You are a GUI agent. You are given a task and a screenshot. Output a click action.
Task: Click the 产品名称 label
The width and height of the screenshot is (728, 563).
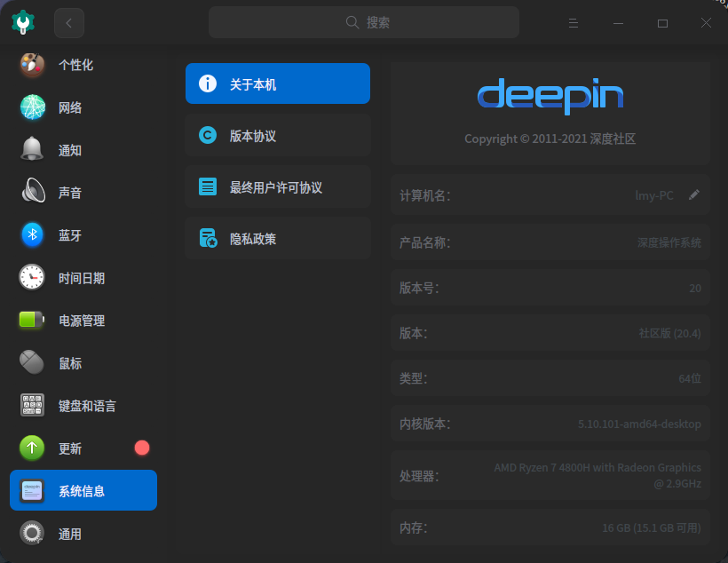click(x=425, y=242)
